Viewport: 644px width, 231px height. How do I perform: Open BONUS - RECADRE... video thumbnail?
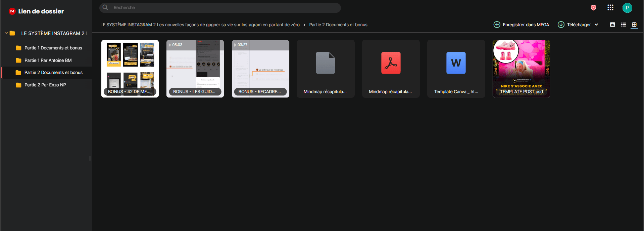tap(260, 69)
